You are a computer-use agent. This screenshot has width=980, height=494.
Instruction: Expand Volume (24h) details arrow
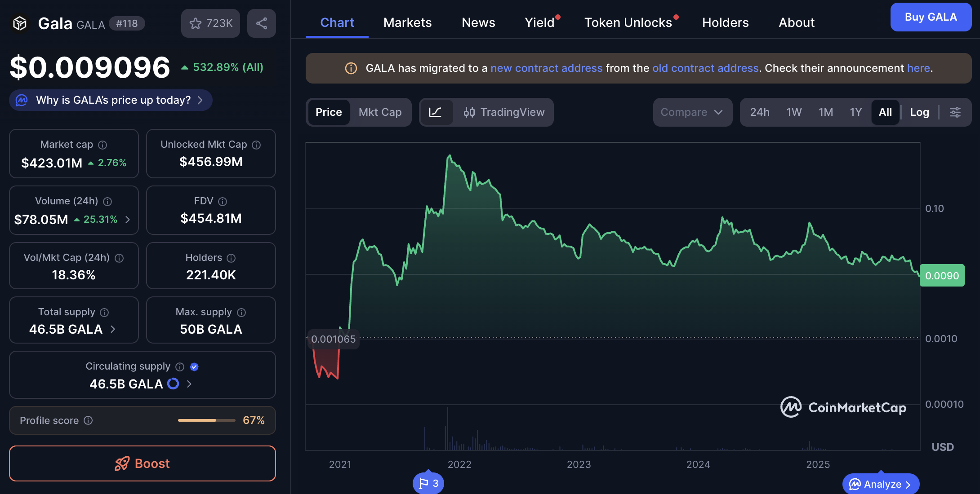[128, 220]
